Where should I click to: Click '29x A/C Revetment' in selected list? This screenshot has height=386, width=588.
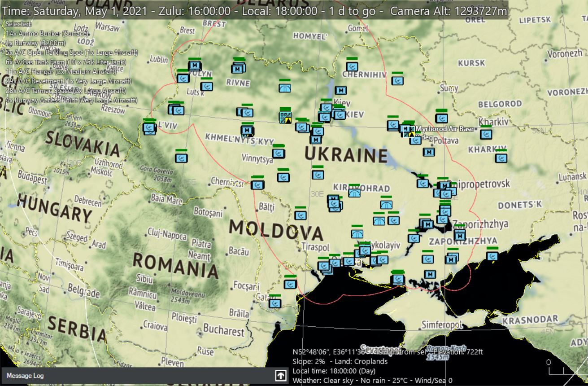pos(69,81)
